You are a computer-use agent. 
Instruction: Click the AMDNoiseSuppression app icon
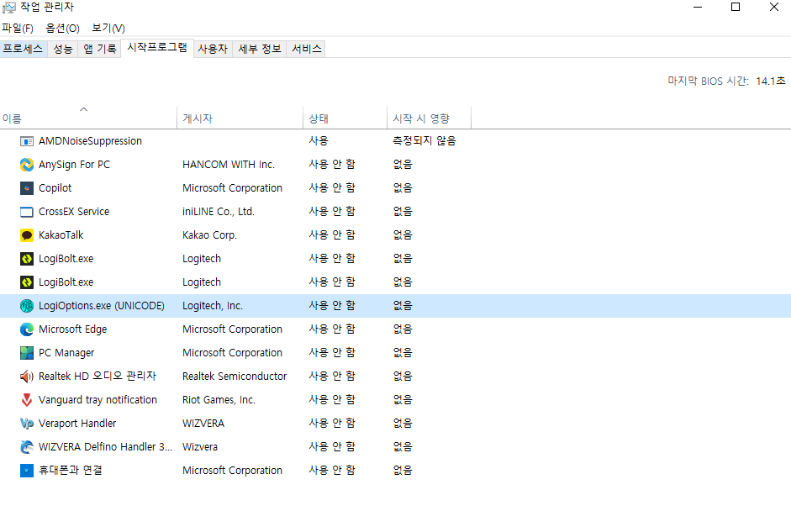[x=27, y=141]
